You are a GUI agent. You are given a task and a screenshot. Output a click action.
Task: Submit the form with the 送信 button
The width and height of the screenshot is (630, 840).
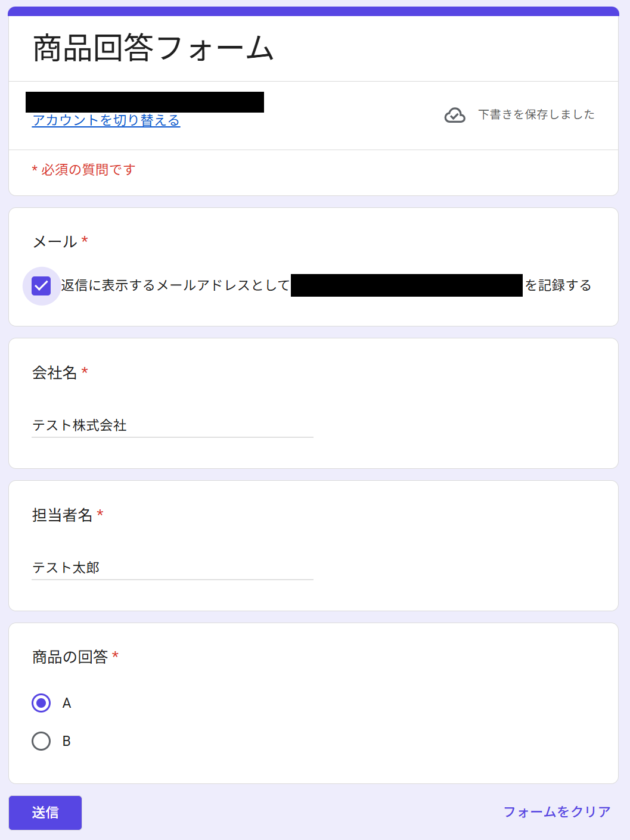tap(45, 813)
